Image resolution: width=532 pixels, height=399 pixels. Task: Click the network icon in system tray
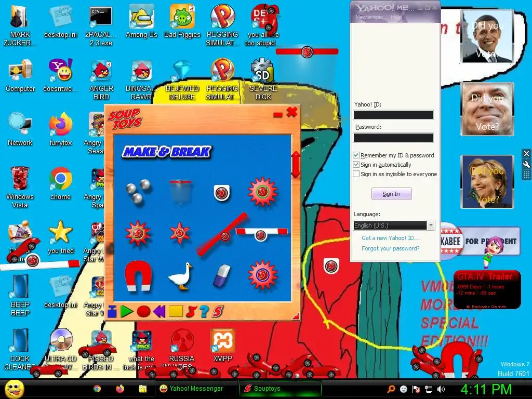tap(429, 389)
